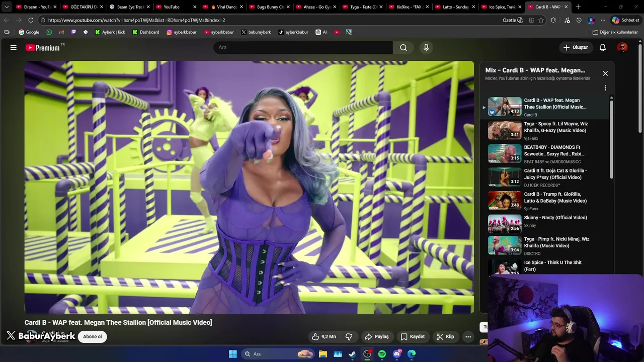The width and height of the screenshot is (644, 362).
Task: Open Diğer sık kullanılanlar favorites folder
Action: pyautogui.click(x=615, y=32)
